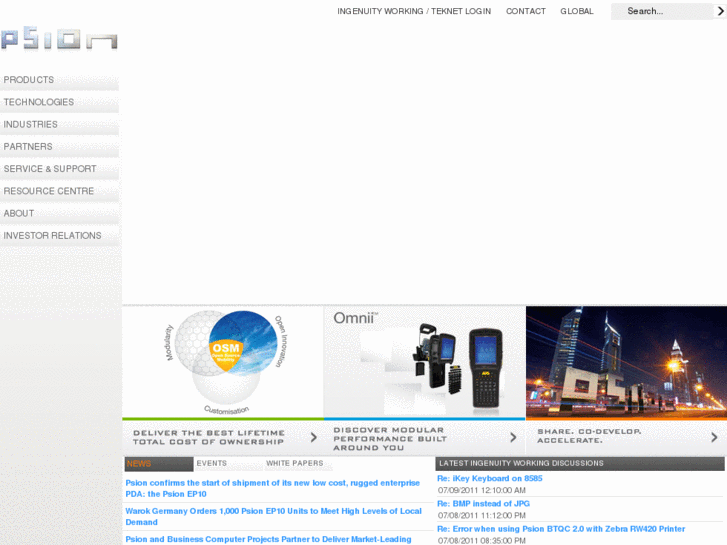This screenshot has width=727, height=545.
Task: Open Business Computer Projects partner news
Action: (x=268, y=539)
